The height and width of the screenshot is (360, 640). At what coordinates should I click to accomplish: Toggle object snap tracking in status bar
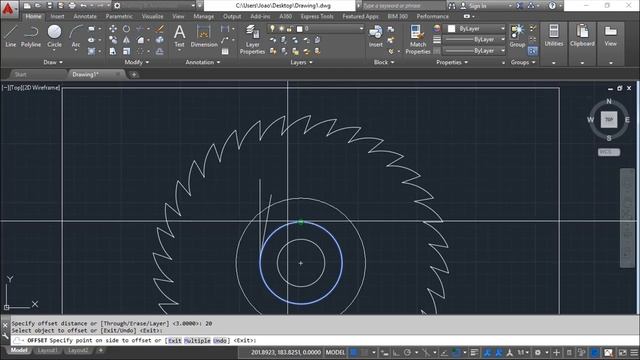click(x=444, y=352)
